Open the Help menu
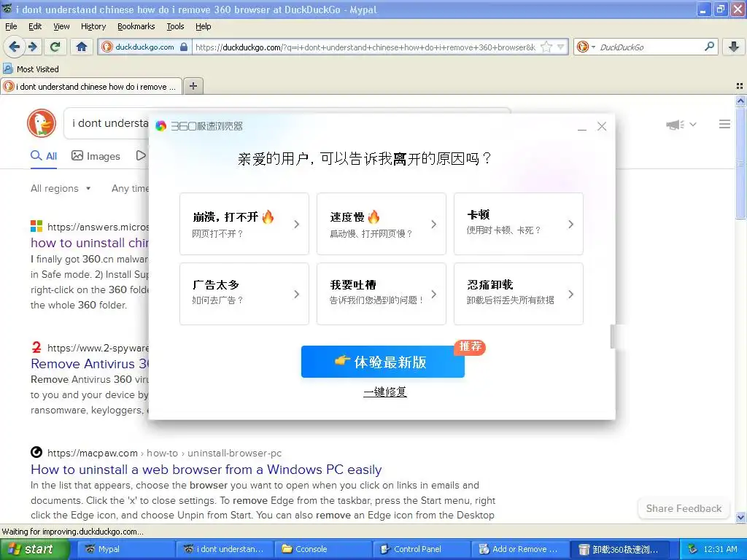The image size is (747, 560). pyautogui.click(x=203, y=26)
